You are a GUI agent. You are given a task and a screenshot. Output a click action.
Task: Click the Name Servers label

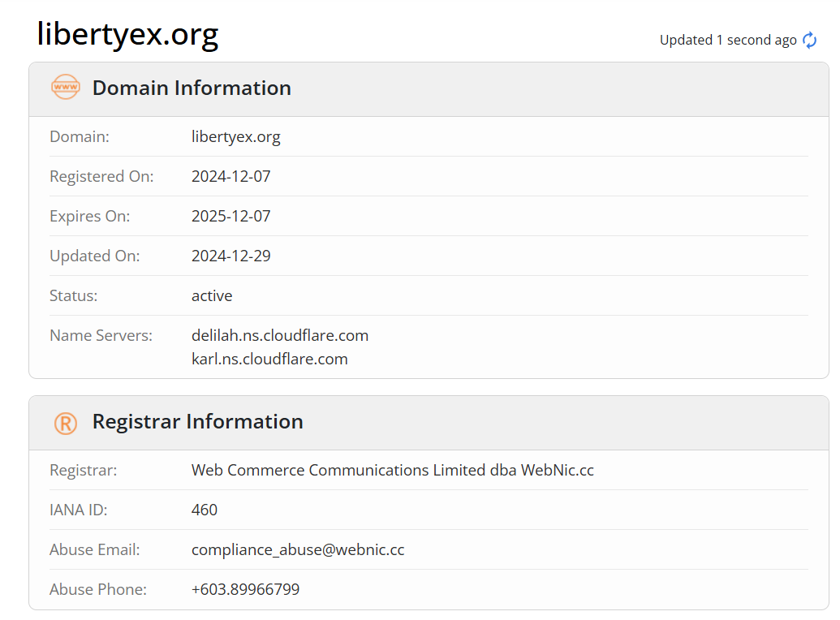click(x=101, y=335)
